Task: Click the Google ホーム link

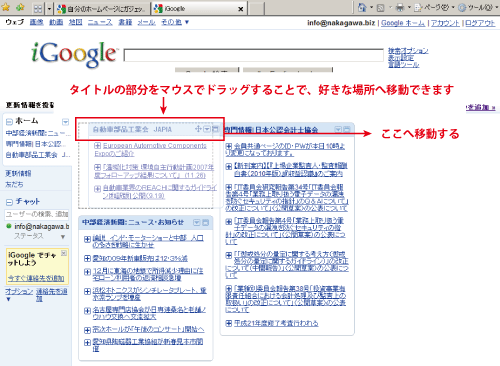Action: pyautogui.click(x=403, y=23)
